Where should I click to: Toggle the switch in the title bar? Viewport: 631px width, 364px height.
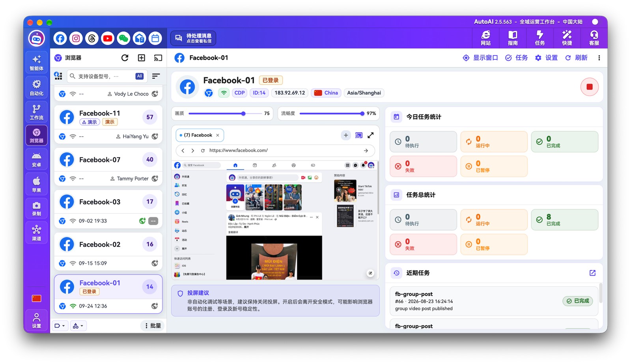595,22
